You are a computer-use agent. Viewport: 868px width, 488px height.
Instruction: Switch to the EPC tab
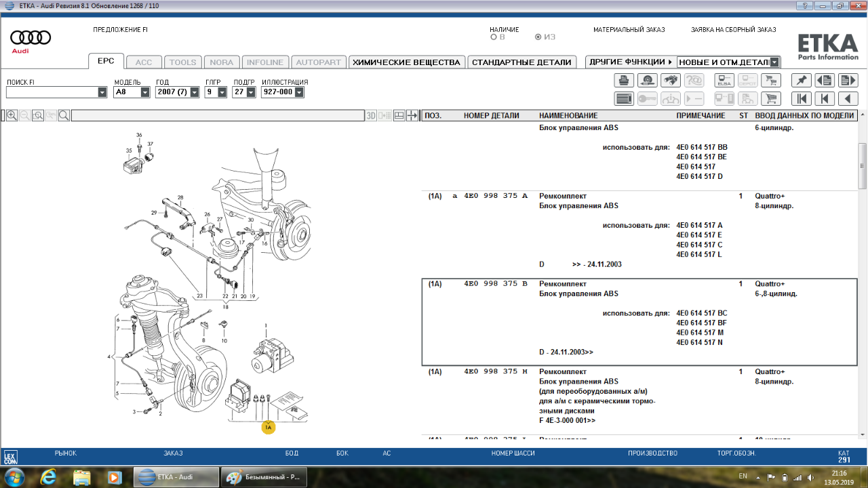(106, 61)
